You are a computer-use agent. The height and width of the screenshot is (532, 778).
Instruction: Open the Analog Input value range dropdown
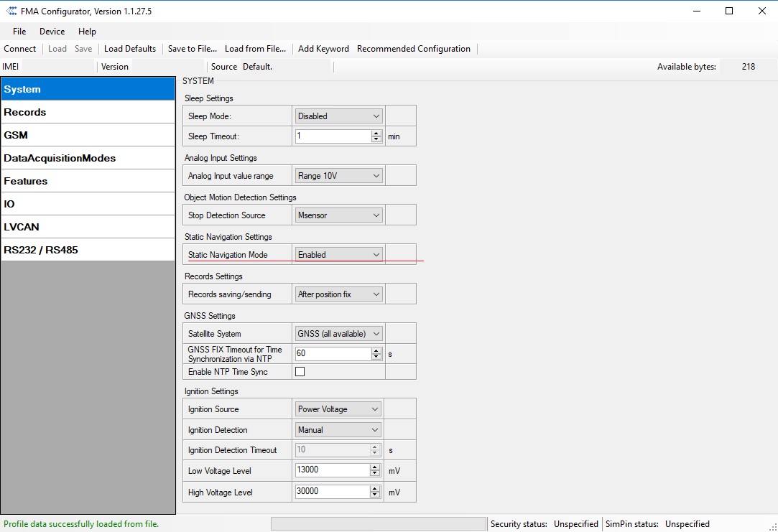[x=338, y=176]
